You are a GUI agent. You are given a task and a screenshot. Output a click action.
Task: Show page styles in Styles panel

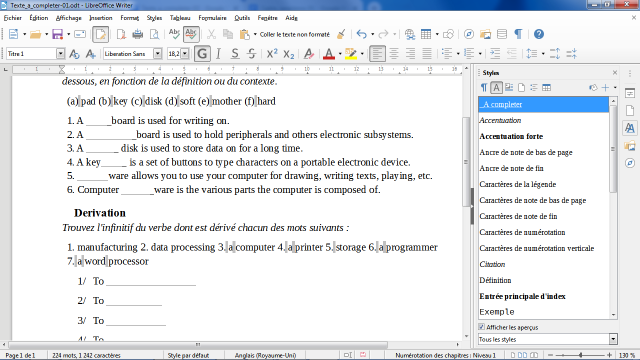(x=521, y=87)
